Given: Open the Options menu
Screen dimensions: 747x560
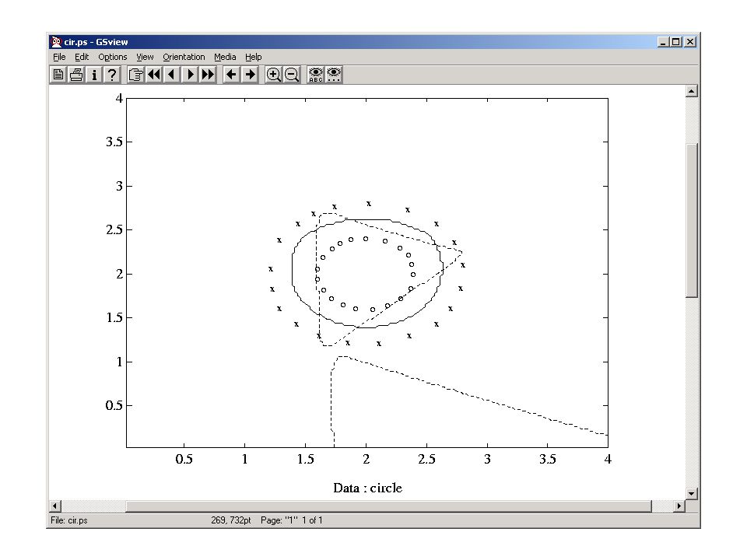Looking at the screenshot, I should tap(112, 57).
